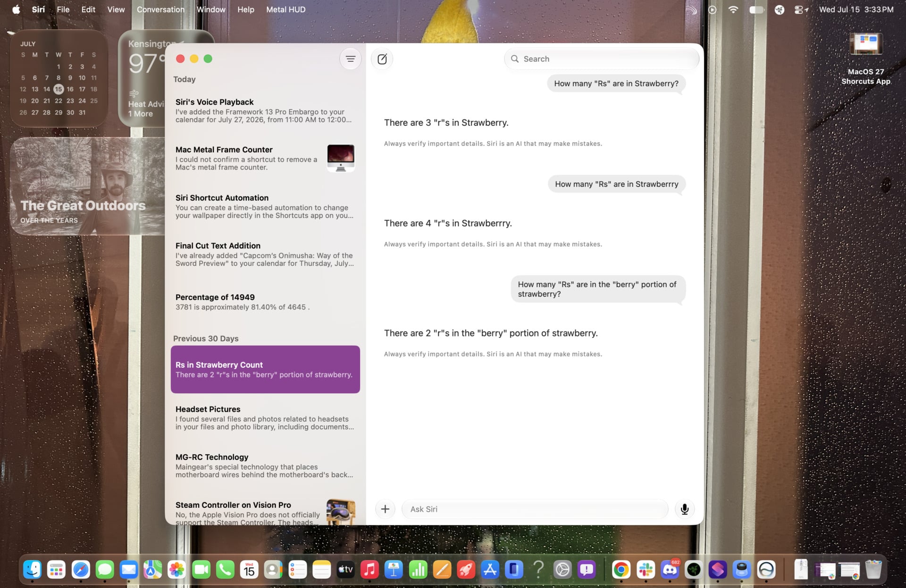Open Calendar from the Dock
Viewport: 906px width, 588px height.
(x=249, y=570)
